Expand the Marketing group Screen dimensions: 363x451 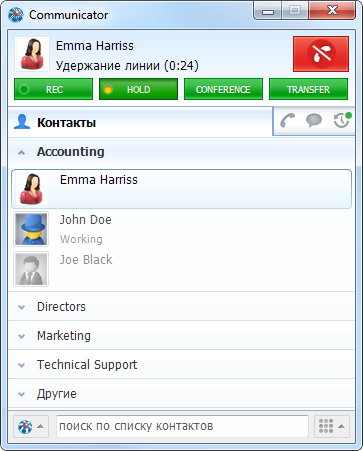click(181, 336)
